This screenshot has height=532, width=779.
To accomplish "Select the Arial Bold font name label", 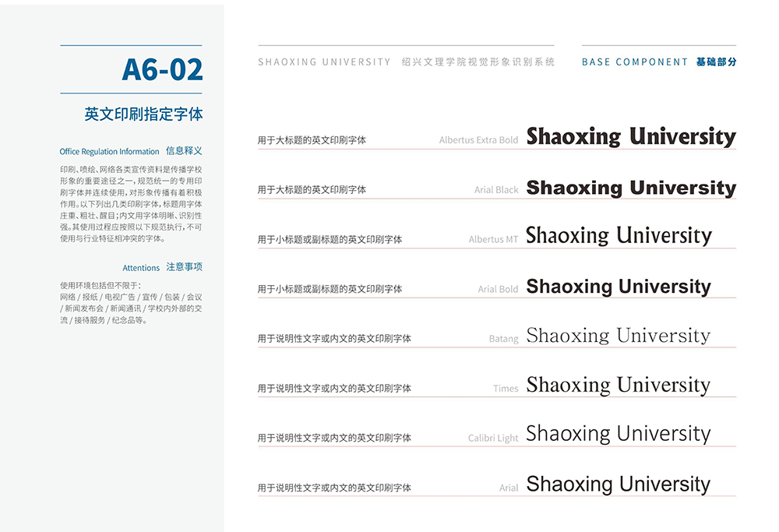I will click(498, 289).
